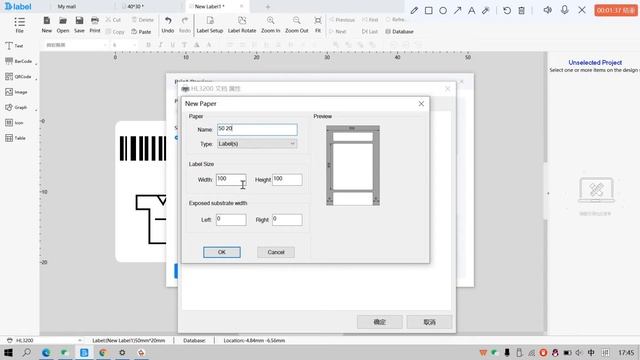Click 确定 in HL3200 properties dialog
640x360 pixels.
[380, 322]
